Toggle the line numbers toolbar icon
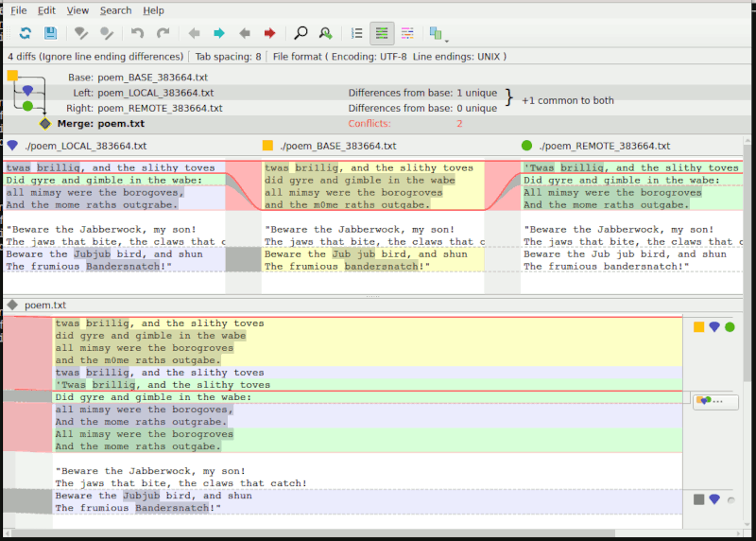756x541 pixels. pos(357,33)
